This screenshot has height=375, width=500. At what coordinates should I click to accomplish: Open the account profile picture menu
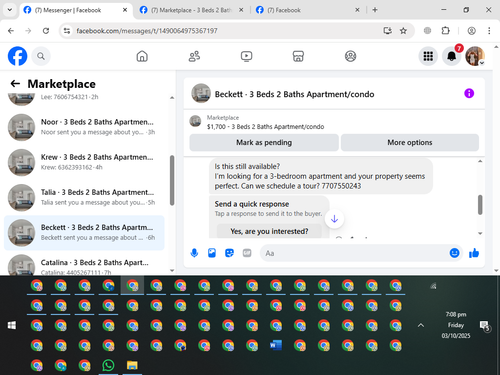[x=475, y=56]
